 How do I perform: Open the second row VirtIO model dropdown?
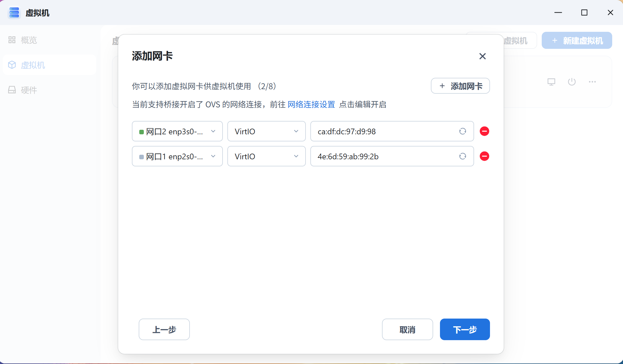pyautogui.click(x=266, y=156)
